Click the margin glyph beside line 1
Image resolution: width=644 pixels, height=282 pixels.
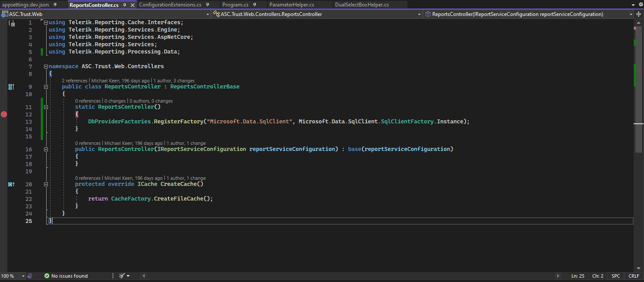[x=12, y=23]
